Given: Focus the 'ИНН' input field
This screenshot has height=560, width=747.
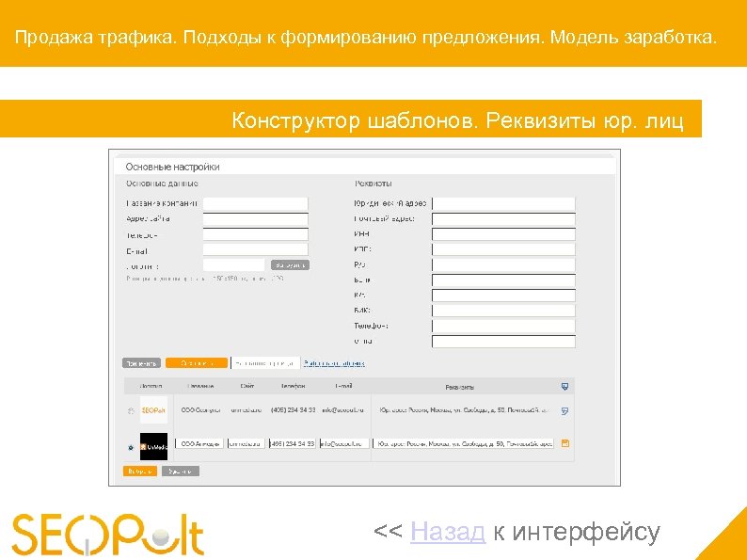Looking at the screenshot, I should tap(503, 234).
